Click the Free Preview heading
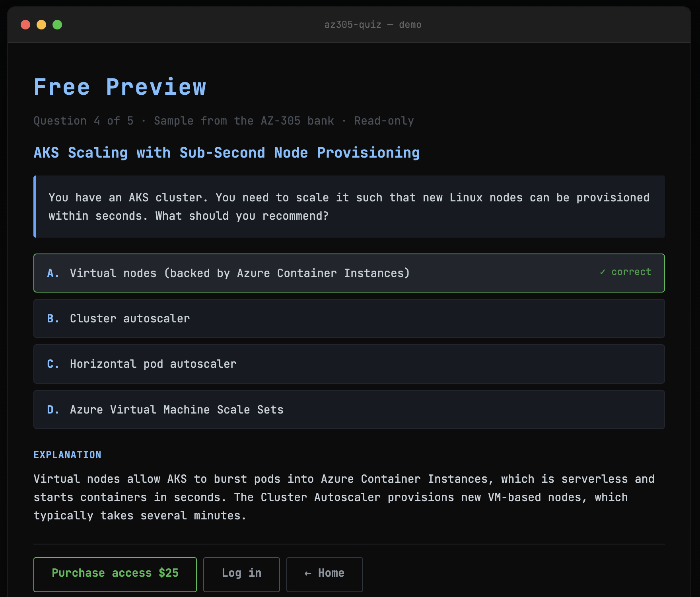This screenshot has height=597, width=700. [120, 87]
